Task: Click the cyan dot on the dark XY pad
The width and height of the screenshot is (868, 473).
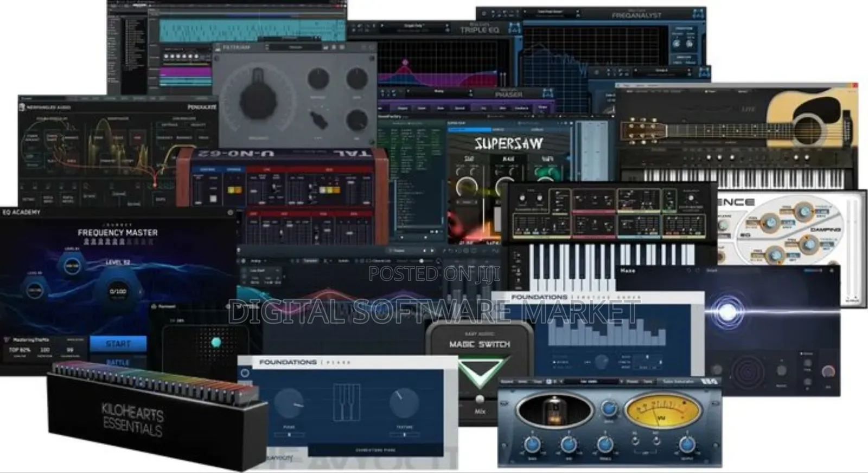Action: pyautogui.click(x=216, y=342)
